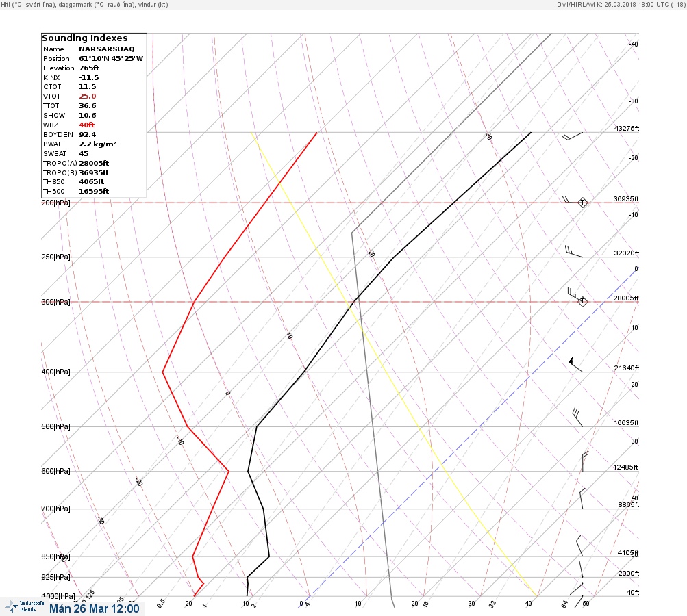The width and height of the screenshot is (687, 616).
Task: Select the wind barb pennant at 21640ft
Action: coord(576,364)
